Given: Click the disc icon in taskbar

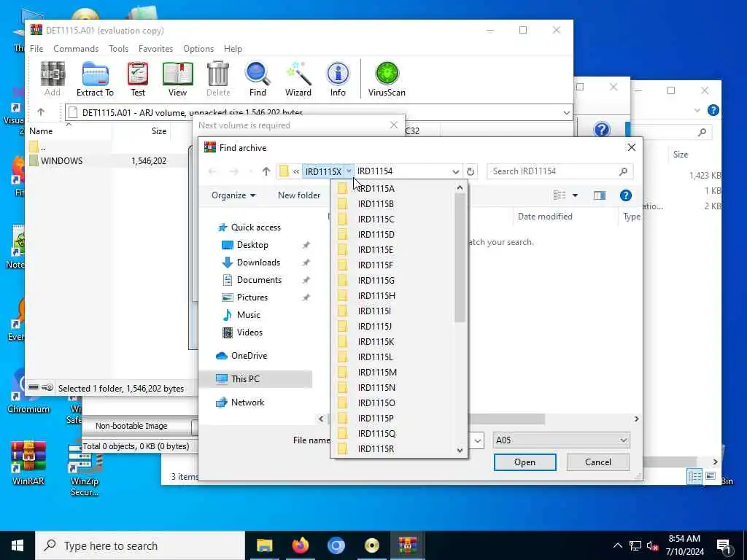Looking at the screenshot, I should pyautogui.click(x=371, y=545).
